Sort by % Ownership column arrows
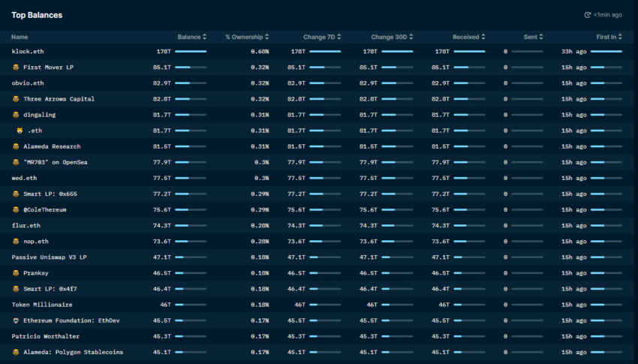Screen dimensions: 638x364 pyautogui.click(x=267, y=37)
